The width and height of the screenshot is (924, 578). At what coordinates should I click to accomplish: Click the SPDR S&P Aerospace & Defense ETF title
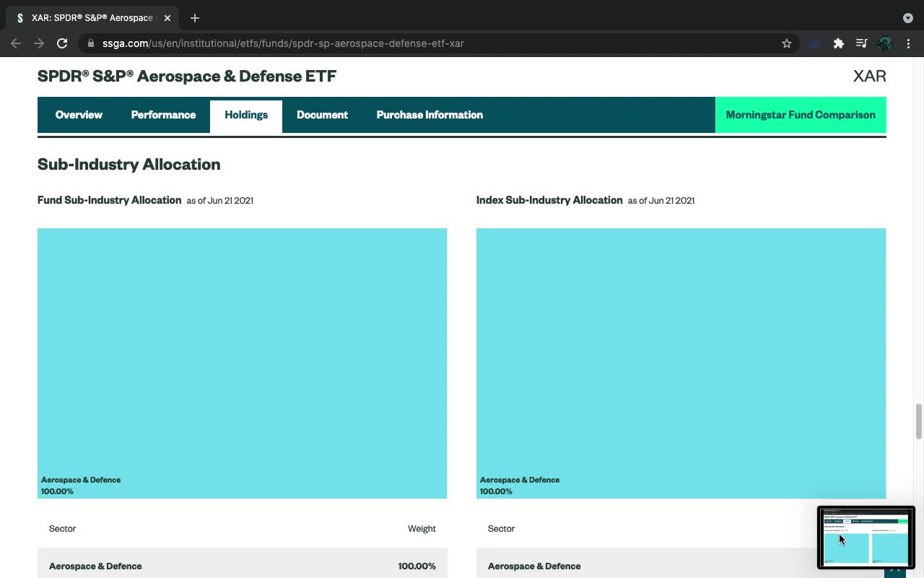tap(187, 76)
